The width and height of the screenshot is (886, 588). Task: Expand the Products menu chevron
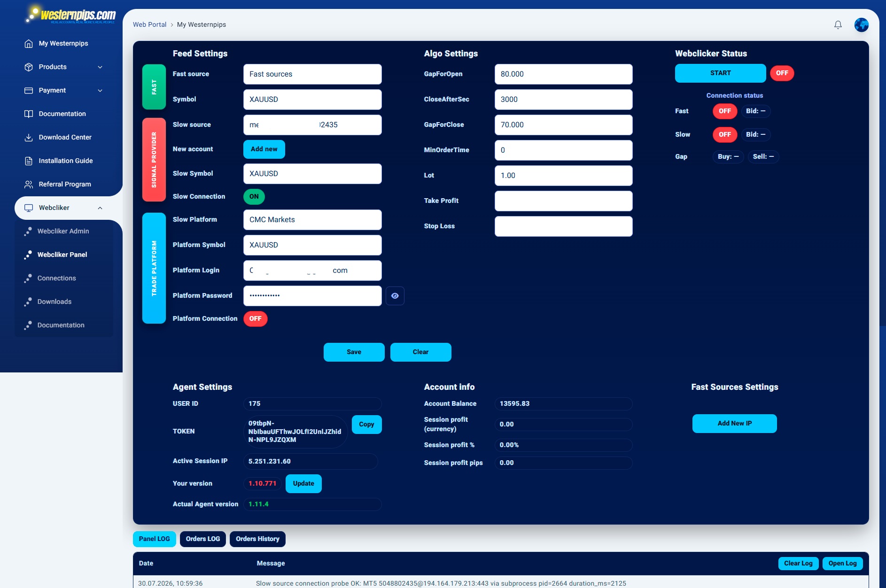click(100, 67)
